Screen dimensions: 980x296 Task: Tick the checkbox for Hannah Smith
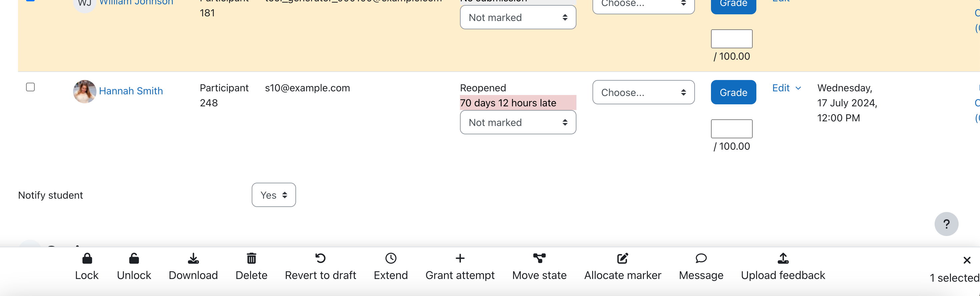click(30, 87)
